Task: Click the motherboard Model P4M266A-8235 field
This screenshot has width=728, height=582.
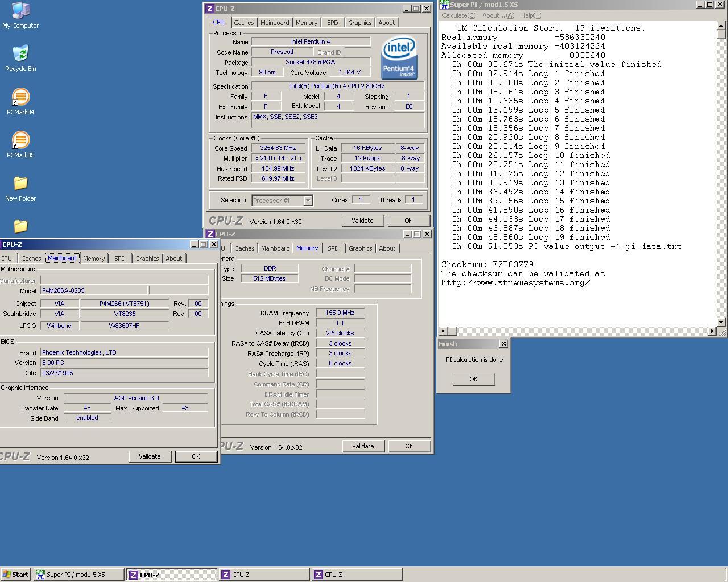Action: pyautogui.click(x=94, y=291)
